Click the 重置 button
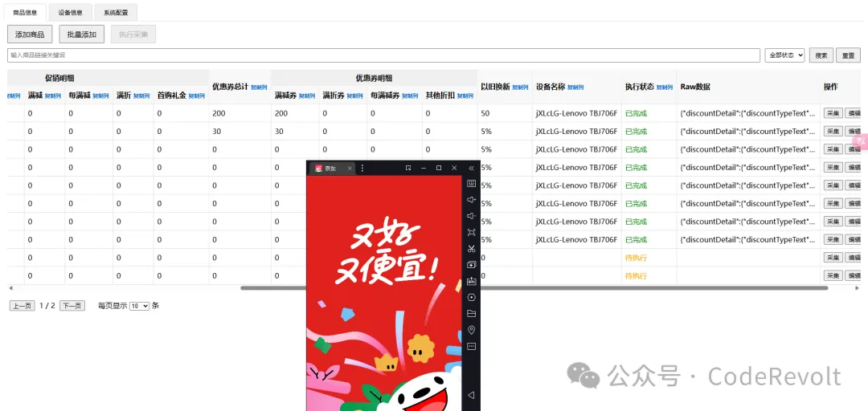868x411 pixels. pyautogui.click(x=848, y=55)
